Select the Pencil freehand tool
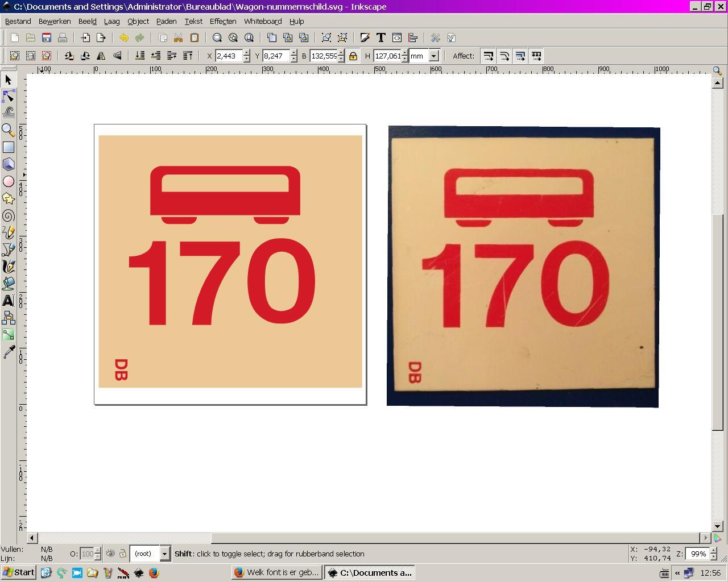The height and width of the screenshot is (582, 728). [x=9, y=232]
